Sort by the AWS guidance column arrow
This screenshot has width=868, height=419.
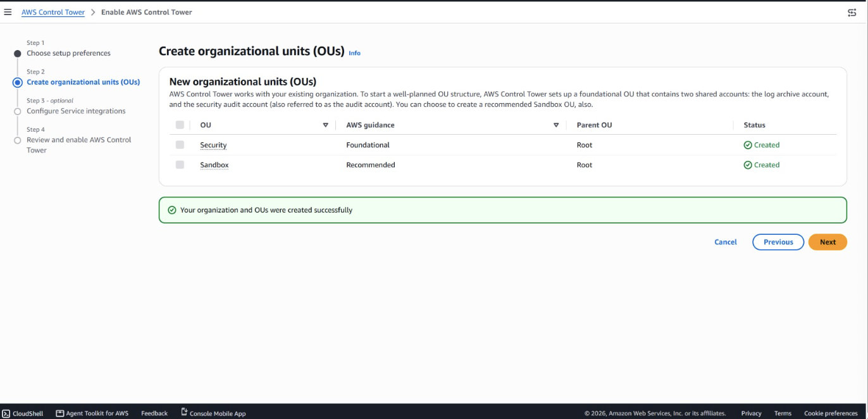[556, 125]
